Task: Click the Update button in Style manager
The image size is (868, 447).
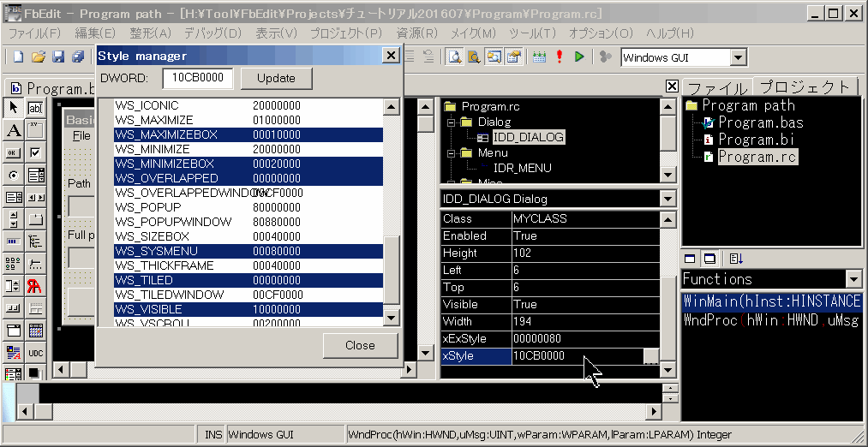Action: click(276, 79)
